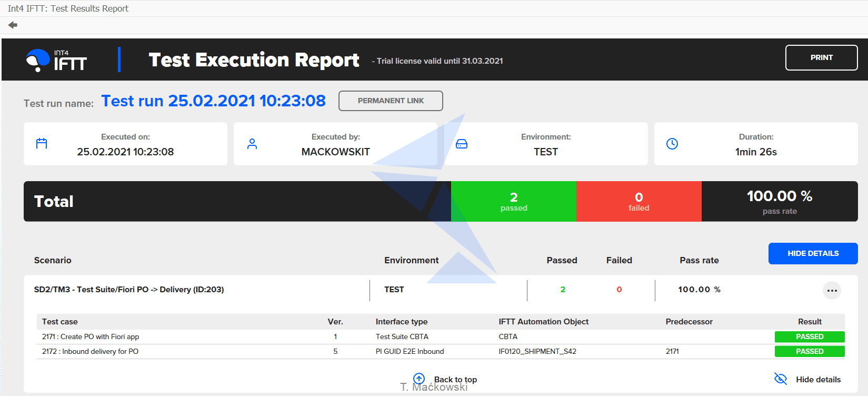
Task: Click the TEST value in Environment card
Action: click(x=546, y=152)
